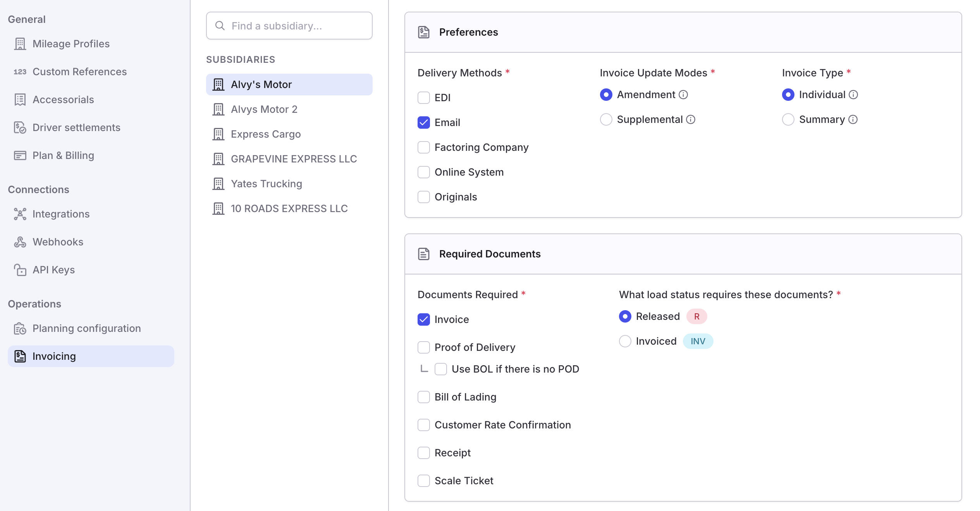The width and height of the screenshot is (980, 511).
Task: Select the Supplemental update mode
Action: coord(606,119)
